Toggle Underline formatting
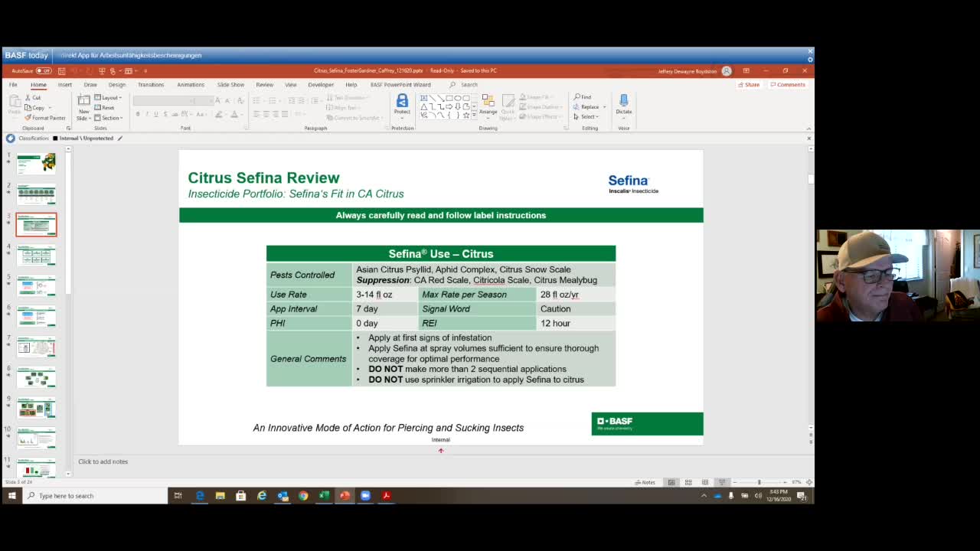 click(x=156, y=115)
